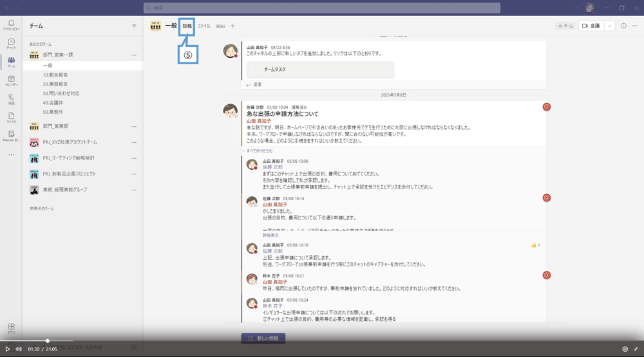Reply to チームタスク post via 返信
Viewport: 644px width, 357px height.
[x=253, y=84]
